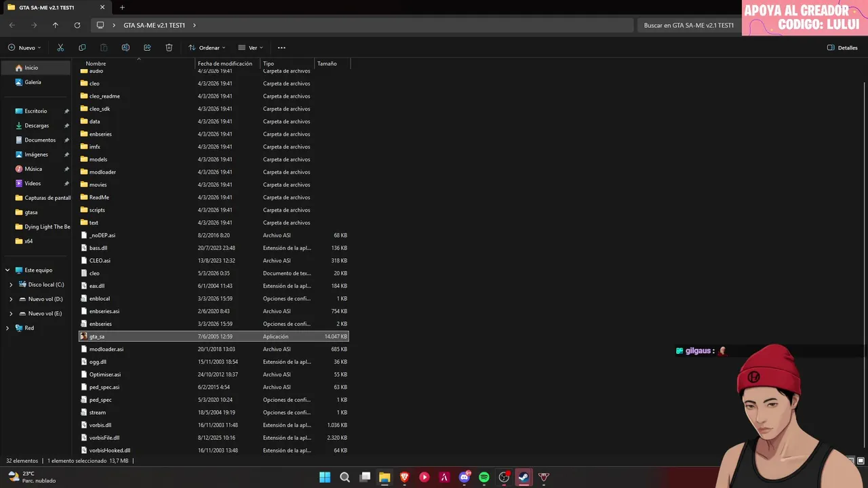Select Inicio in the navigation pane

click(35, 68)
